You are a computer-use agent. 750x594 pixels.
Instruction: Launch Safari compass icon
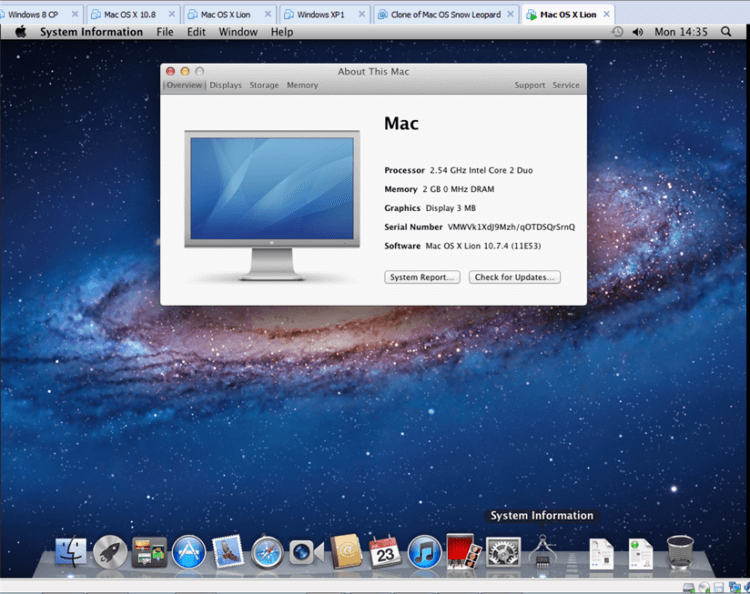pos(267,552)
